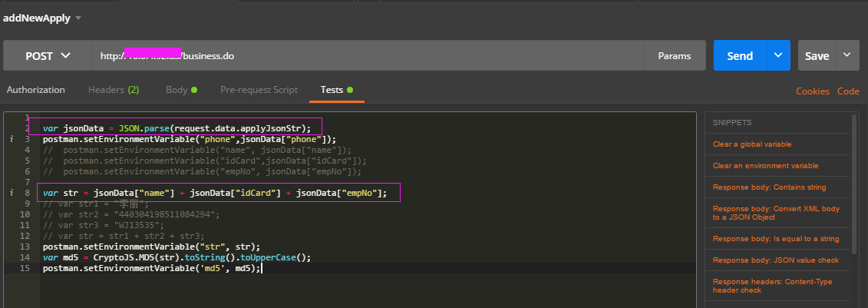This screenshot has width=868, height=308.
Task: Click the commented line var str3 = "WJ13535"
Action: pos(104,225)
